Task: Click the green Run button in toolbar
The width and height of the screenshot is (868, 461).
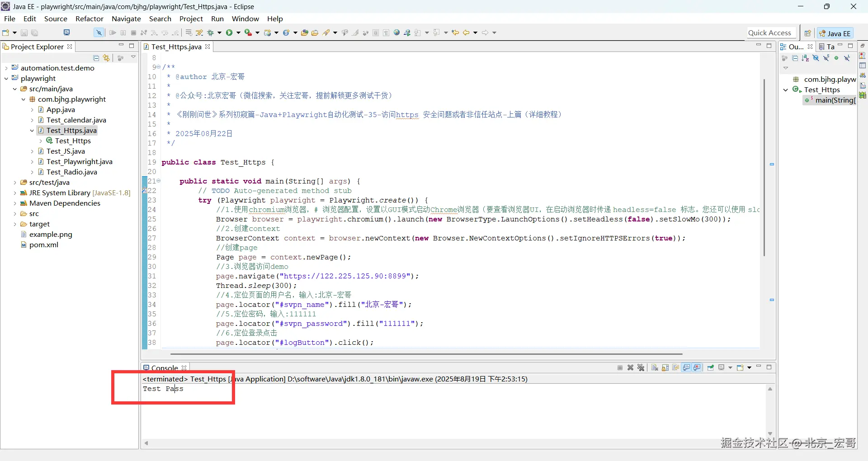Action: coord(229,33)
